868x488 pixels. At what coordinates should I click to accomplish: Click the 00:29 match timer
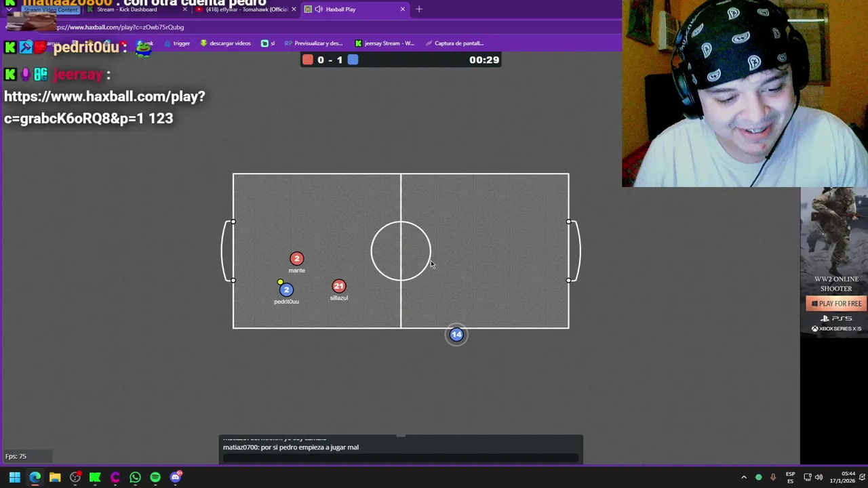484,60
